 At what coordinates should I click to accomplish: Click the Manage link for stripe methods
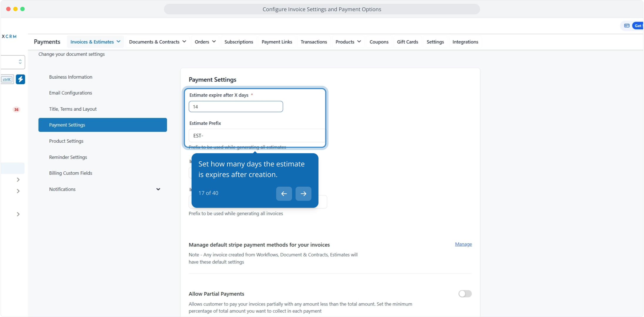(x=463, y=244)
